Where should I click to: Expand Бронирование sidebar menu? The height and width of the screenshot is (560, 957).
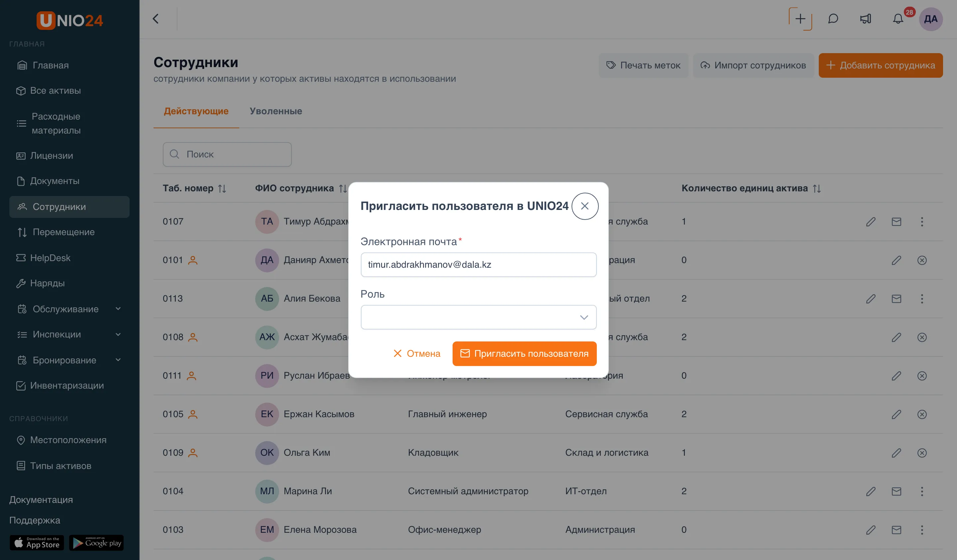coord(69,360)
